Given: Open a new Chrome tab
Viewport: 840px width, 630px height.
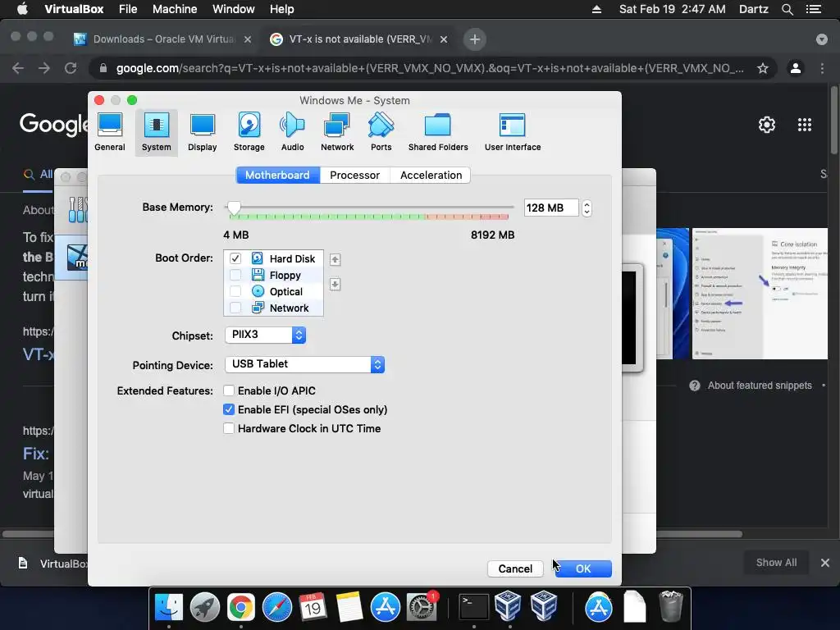Looking at the screenshot, I should click(474, 39).
